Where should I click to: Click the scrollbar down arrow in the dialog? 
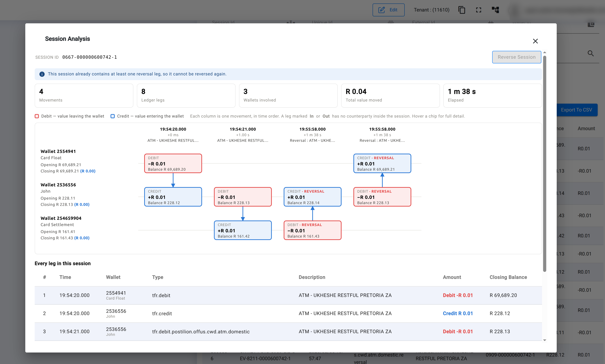[545, 340]
